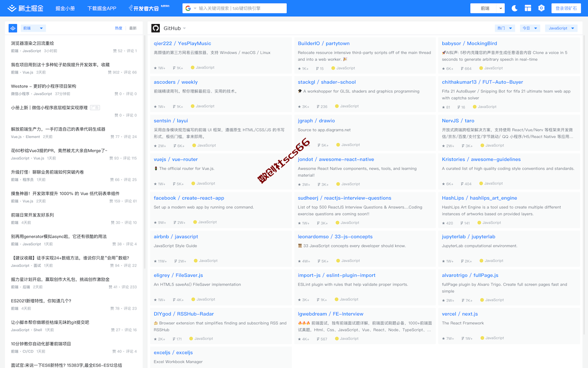Viewport: 588px width, 368px height.
Task: Open article Westore - 更好的小程序项目架构
Action: [x=44, y=86]
